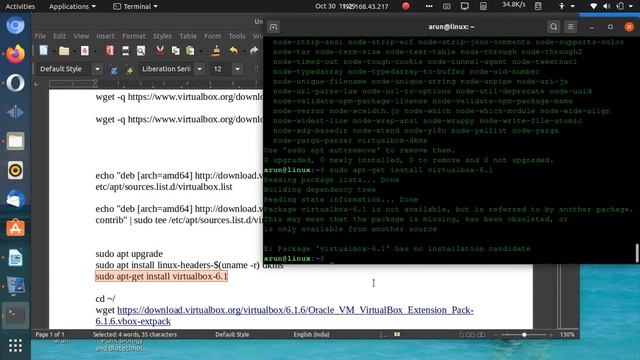Viewport: 640px width, 360px height.
Task: Open File menu in Writer
Action: (40, 36)
